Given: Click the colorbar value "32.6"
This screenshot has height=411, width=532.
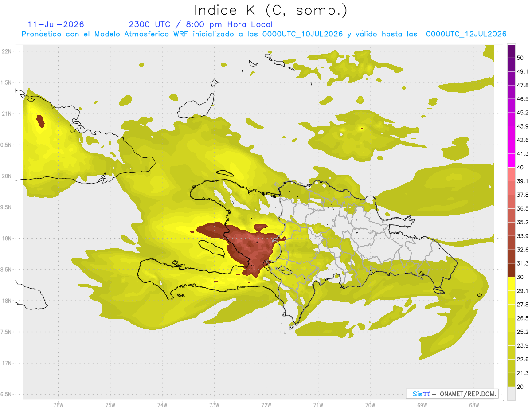Looking at the screenshot, I should pos(523,250).
